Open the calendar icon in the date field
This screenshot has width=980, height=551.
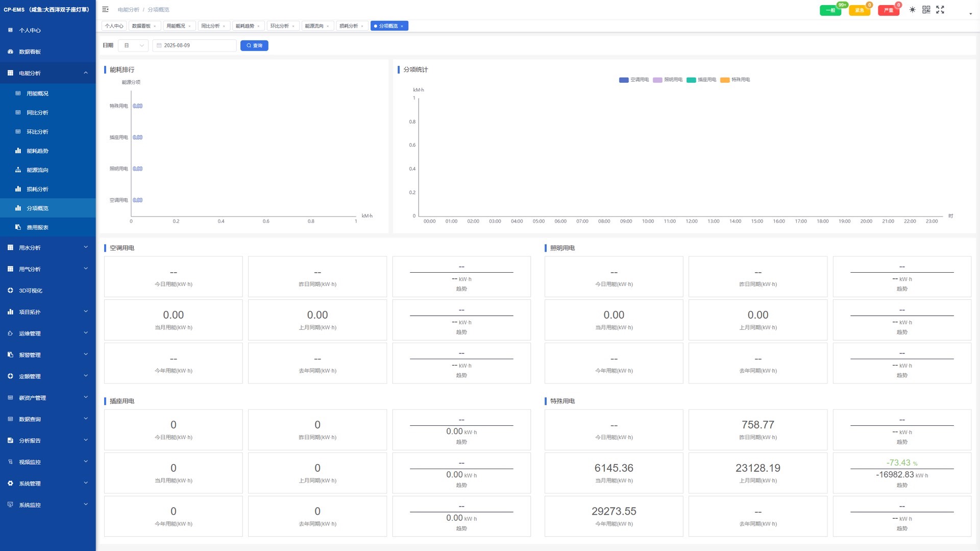159,45
